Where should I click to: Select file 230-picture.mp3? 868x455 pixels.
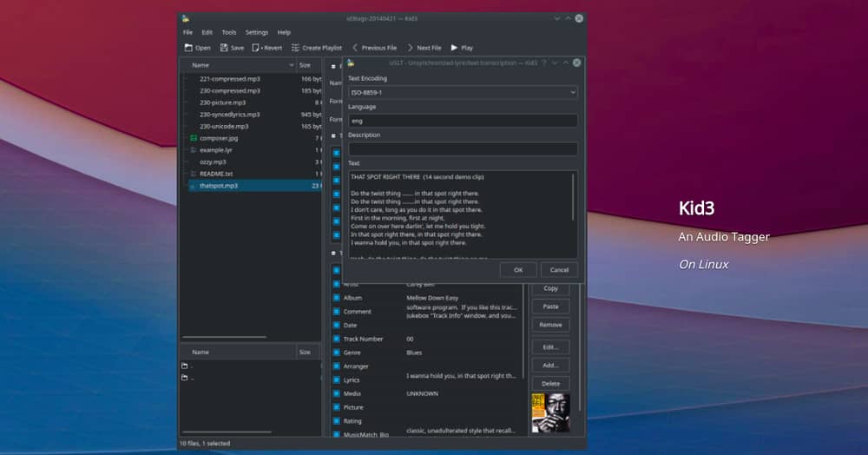[222, 102]
